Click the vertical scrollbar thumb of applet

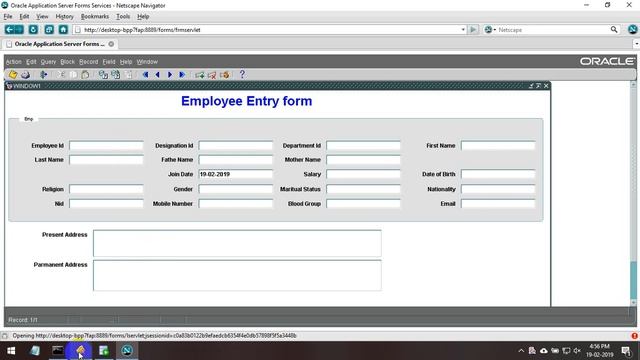coord(633,280)
